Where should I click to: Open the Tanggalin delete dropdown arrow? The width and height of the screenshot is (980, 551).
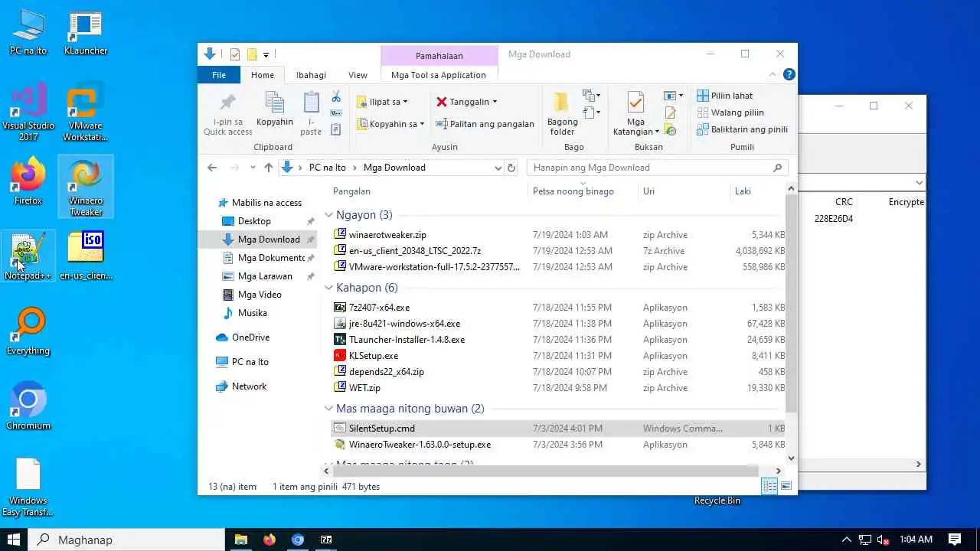click(x=495, y=102)
